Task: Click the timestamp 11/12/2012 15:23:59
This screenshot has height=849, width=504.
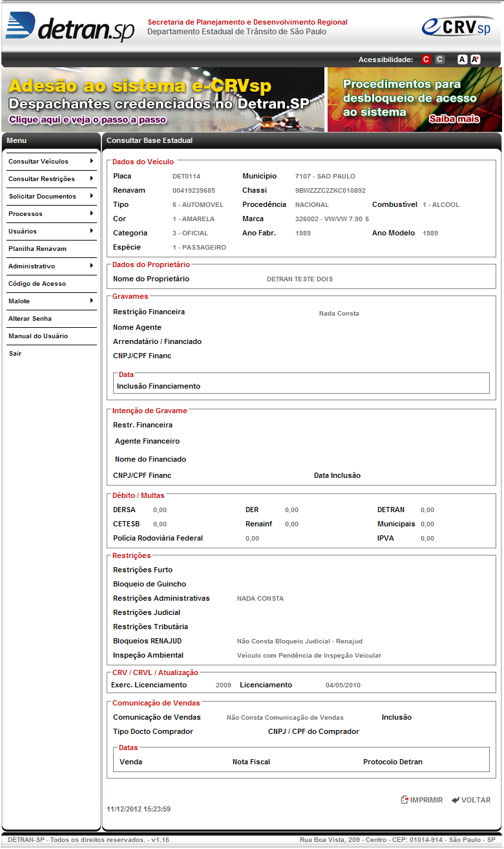Action: click(138, 809)
